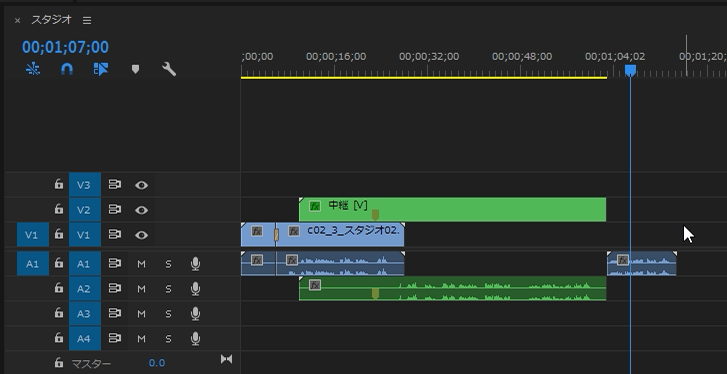Image resolution: width=727 pixels, height=374 pixels.
Task: Select green audio clip on A2
Action: [453, 288]
